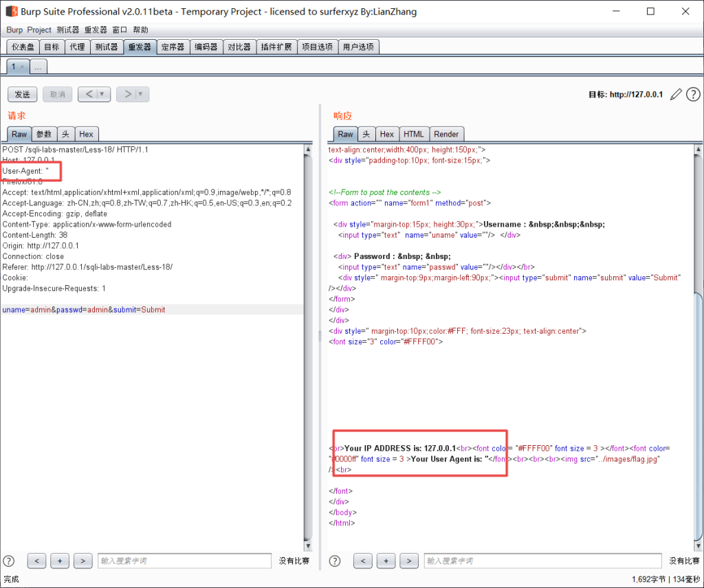The width and height of the screenshot is (704, 588).
Task: Click the response pane scrollbar up arrow
Action: click(698, 149)
